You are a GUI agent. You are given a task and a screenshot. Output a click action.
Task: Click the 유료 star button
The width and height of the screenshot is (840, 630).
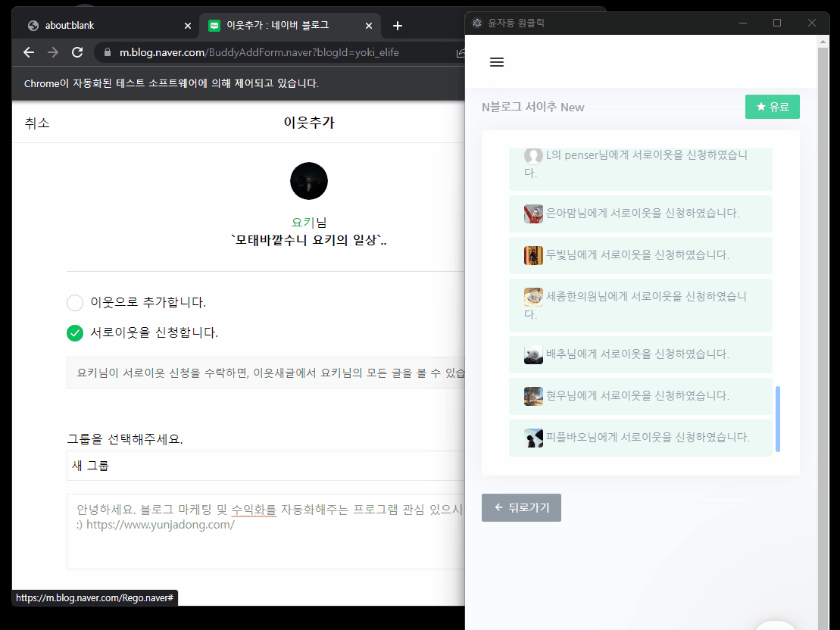coord(772,107)
